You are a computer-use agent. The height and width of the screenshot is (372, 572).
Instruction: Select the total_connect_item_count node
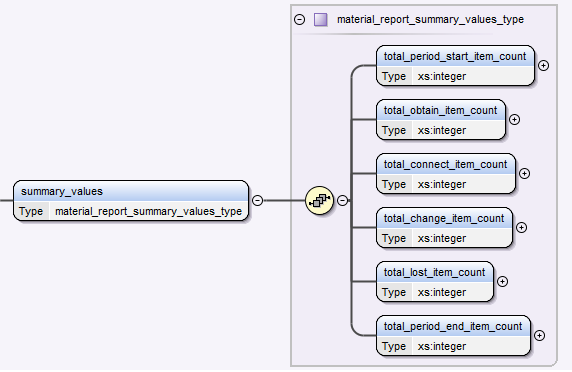tap(446, 174)
